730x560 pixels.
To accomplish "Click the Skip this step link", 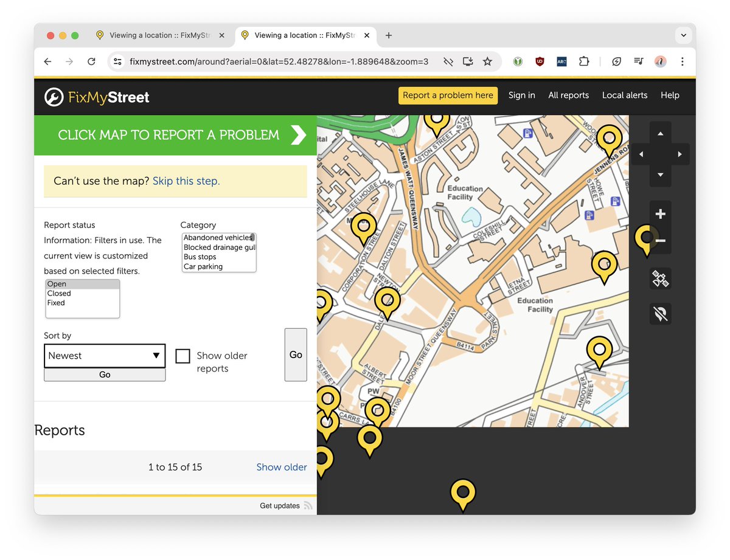I will pos(186,181).
